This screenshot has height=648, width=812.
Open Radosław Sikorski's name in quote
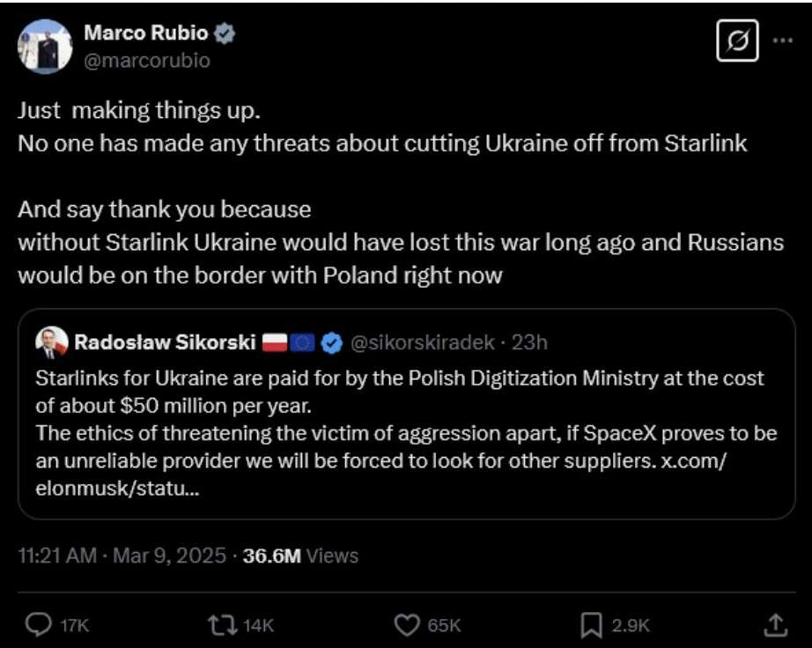pos(165,343)
